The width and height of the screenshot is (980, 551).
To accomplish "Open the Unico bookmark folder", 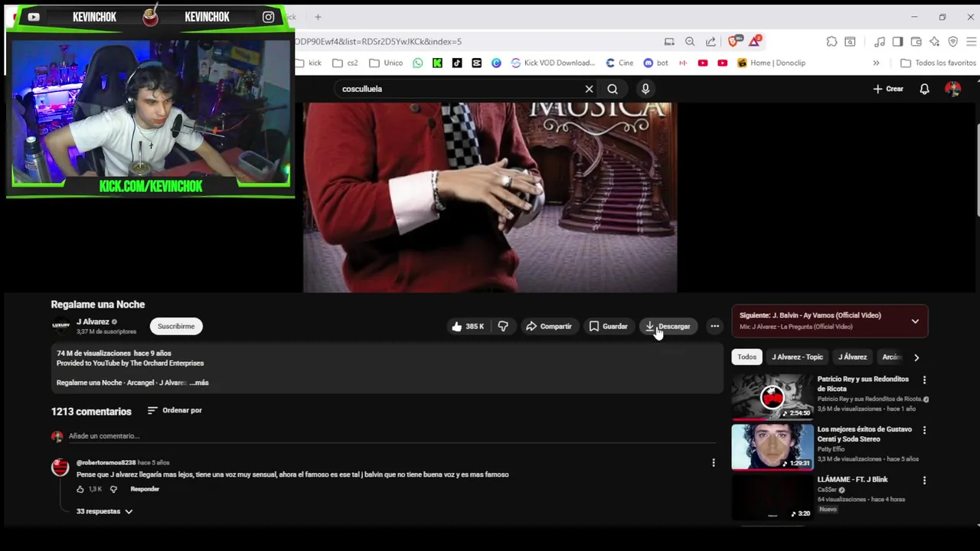I will tap(386, 63).
